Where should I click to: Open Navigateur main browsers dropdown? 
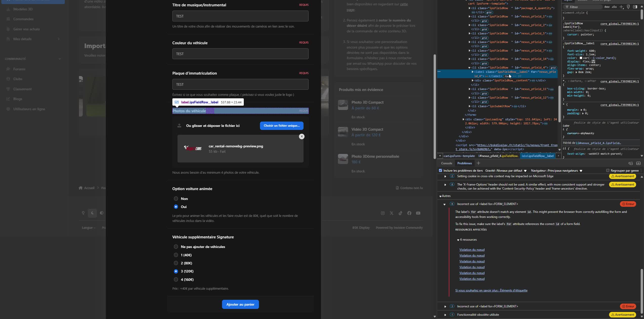(557, 171)
